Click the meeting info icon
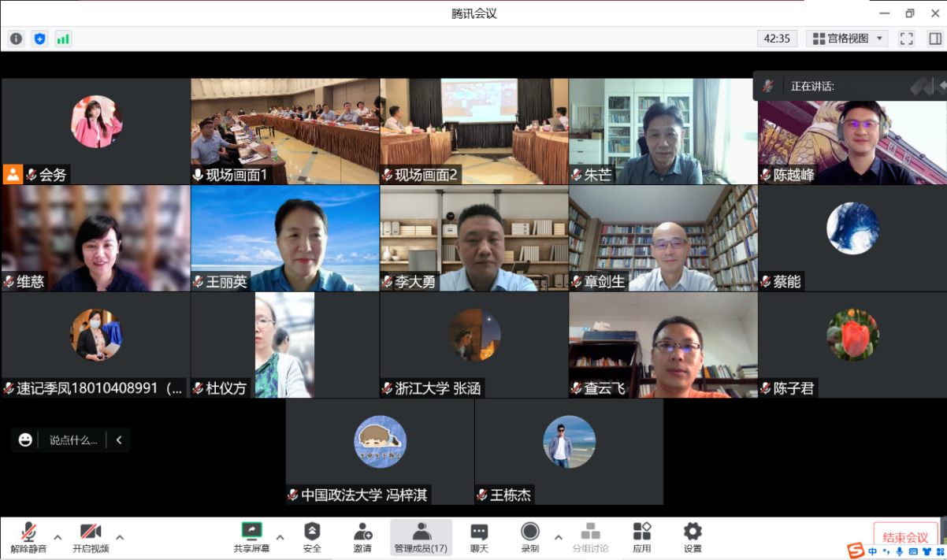This screenshot has height=560, width=947. [x=16, y=39]
